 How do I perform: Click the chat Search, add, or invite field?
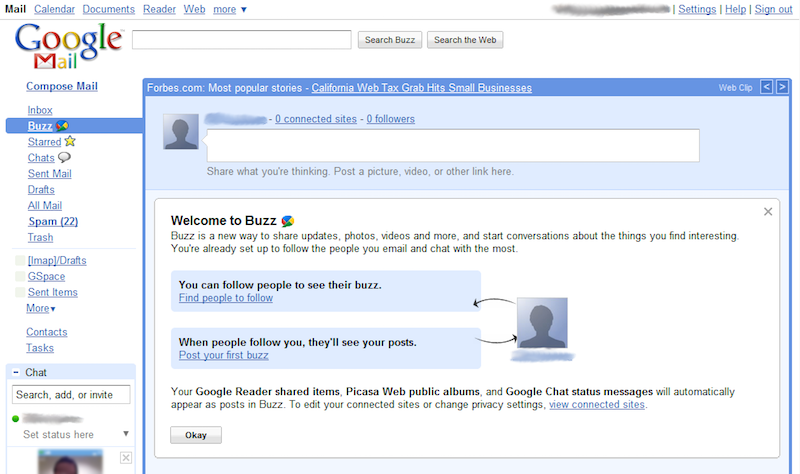71,394
